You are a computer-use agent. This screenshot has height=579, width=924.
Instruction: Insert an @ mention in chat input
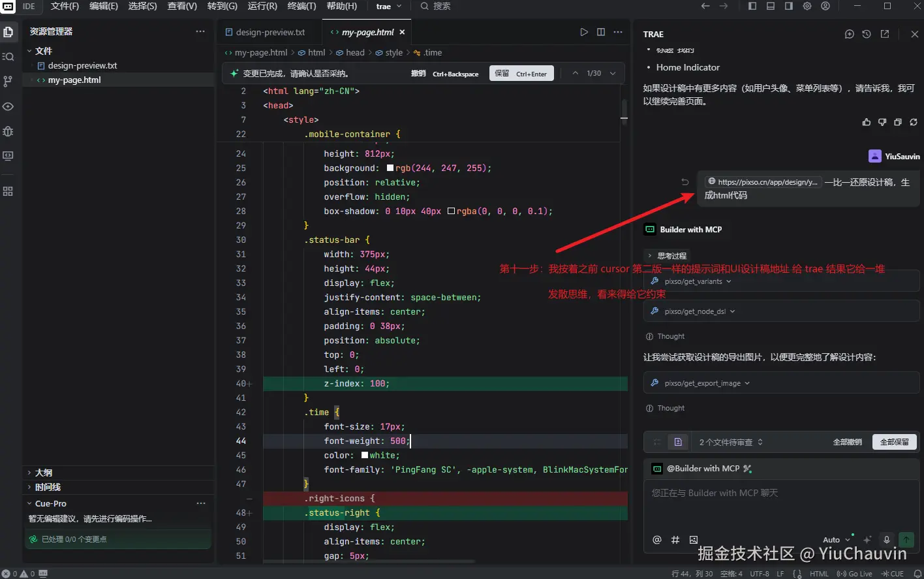click(x=657, y=540)
